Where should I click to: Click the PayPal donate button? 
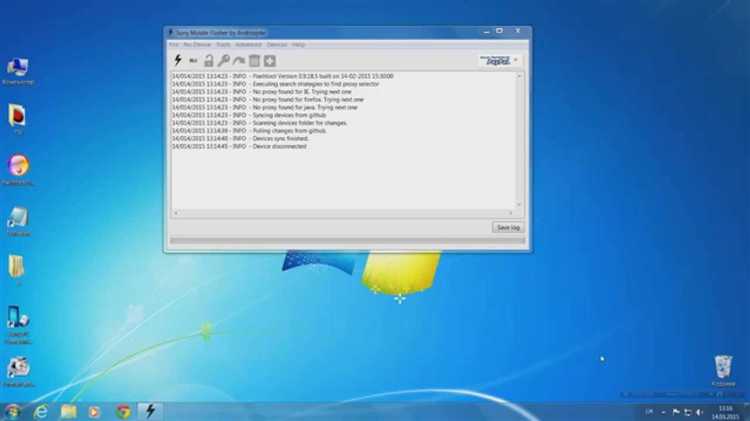[x=495, y=60]
